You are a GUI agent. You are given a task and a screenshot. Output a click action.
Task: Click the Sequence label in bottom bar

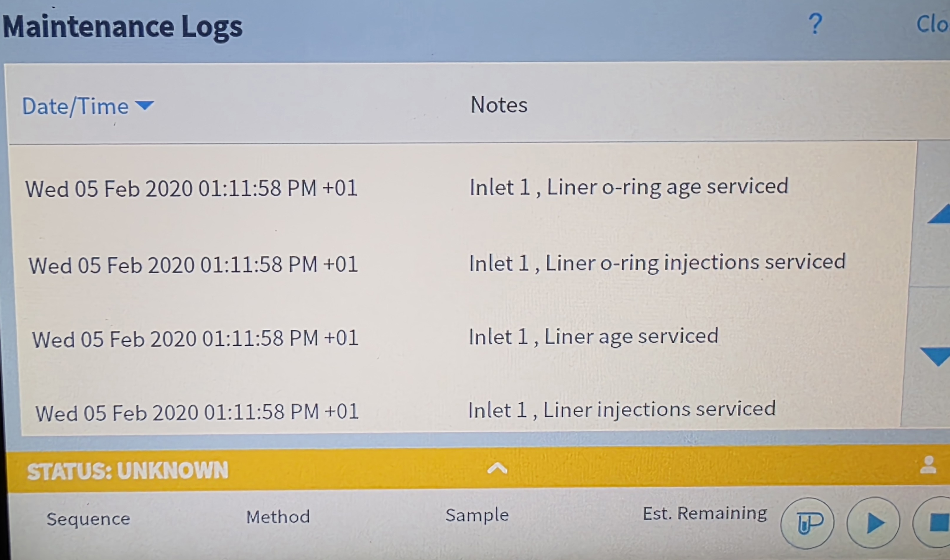click(88, 519)
